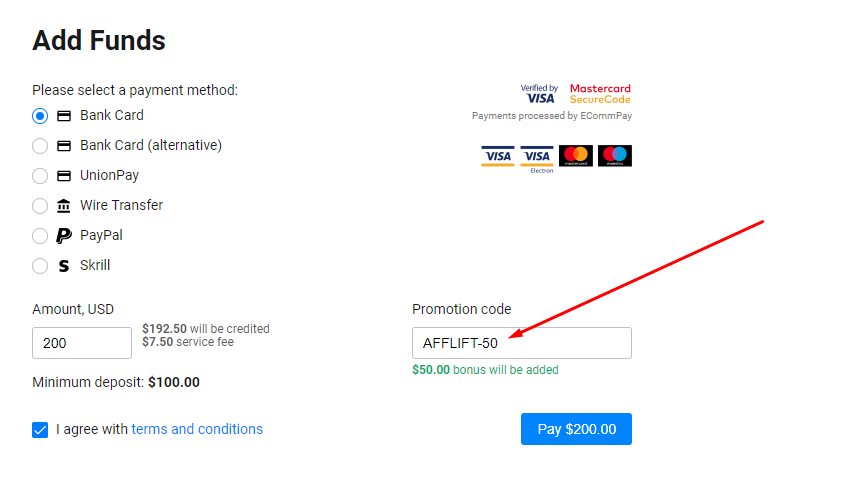
Task: Click the Wire Transfer bank icon
Action: click(x=64, y=206)
